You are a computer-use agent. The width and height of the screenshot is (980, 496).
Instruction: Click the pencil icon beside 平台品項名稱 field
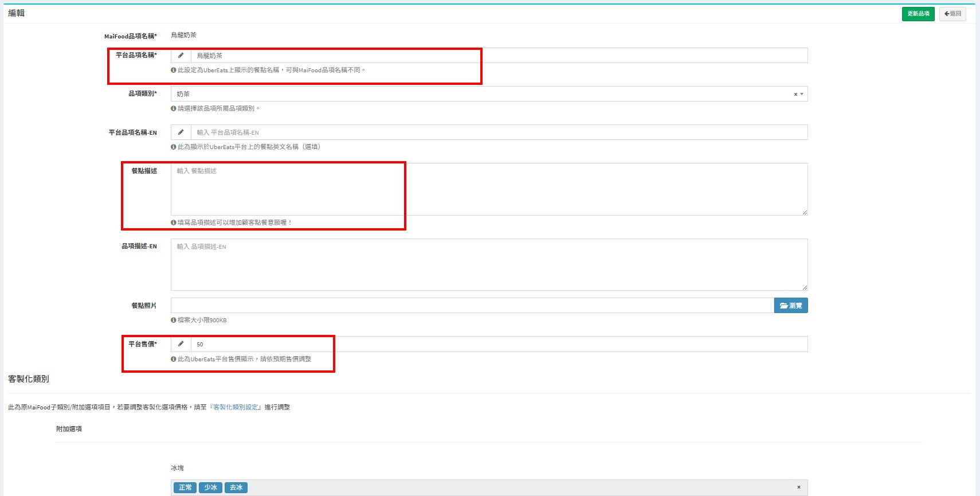click(x=181, y=56)
